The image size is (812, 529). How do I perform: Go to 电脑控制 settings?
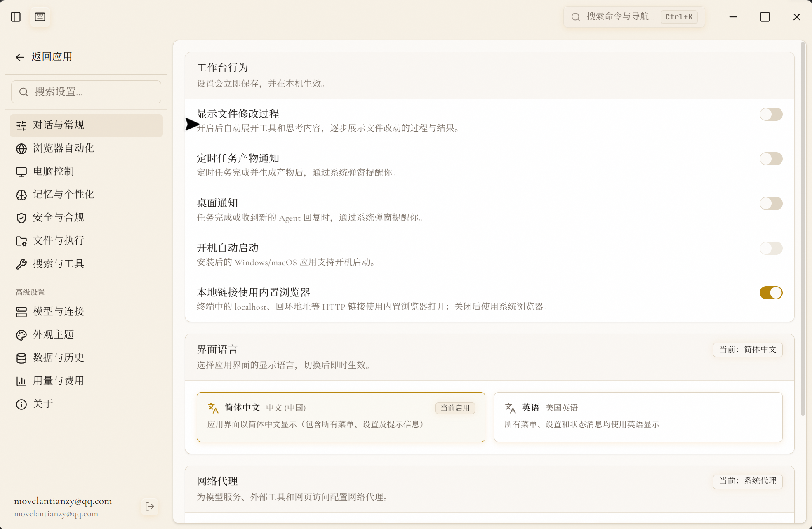click(x=86, y=172)
